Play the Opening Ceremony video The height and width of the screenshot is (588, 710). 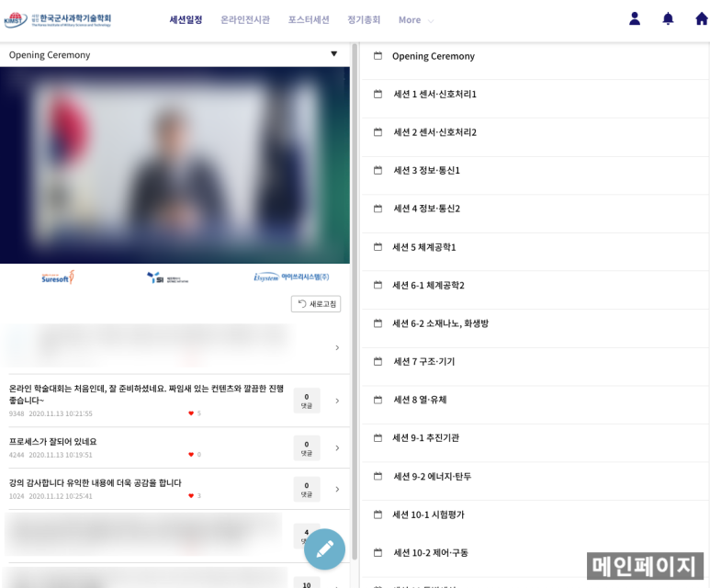click(175, 164)
